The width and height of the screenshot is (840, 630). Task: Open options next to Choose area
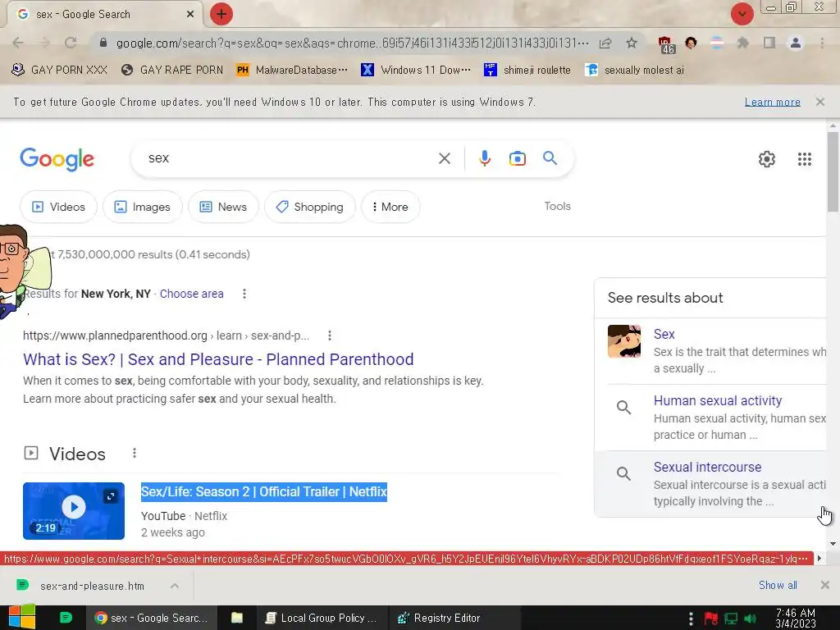(244, 294)
